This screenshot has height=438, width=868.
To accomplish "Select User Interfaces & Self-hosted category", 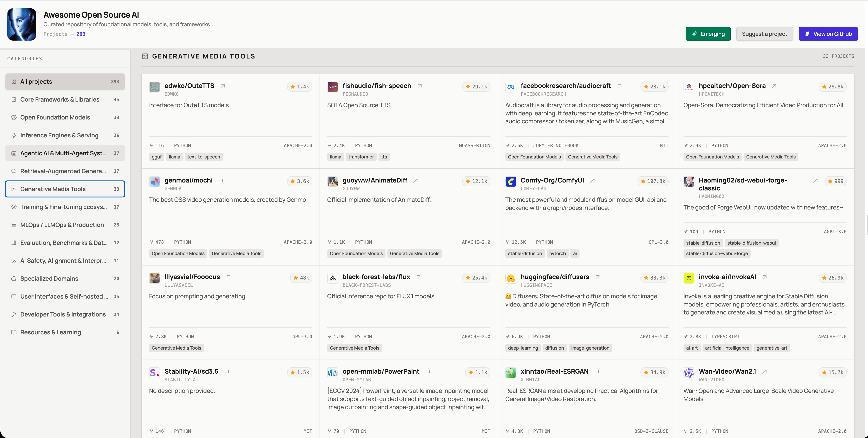I will click(x=65, y=296).
